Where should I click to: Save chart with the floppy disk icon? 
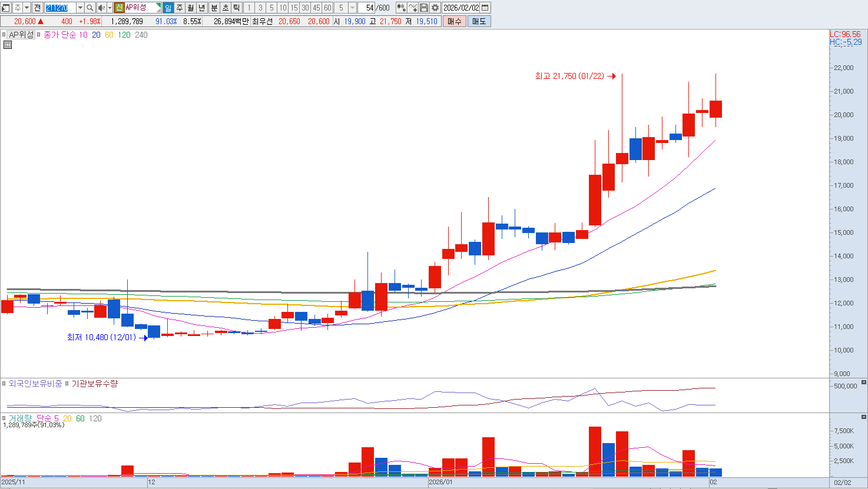tap(424, 8)
